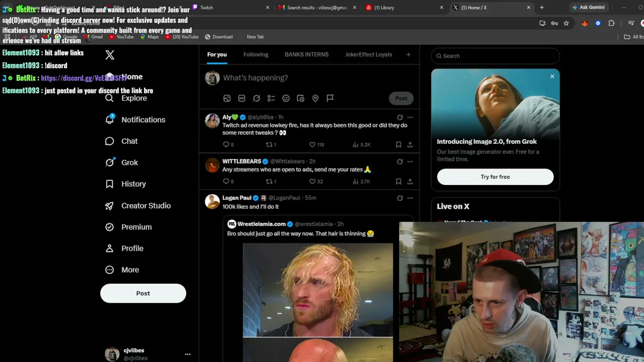Screen dimensions: 644x362
Task: Click the X logo in the sidebar
Action: tap(110, 55)
